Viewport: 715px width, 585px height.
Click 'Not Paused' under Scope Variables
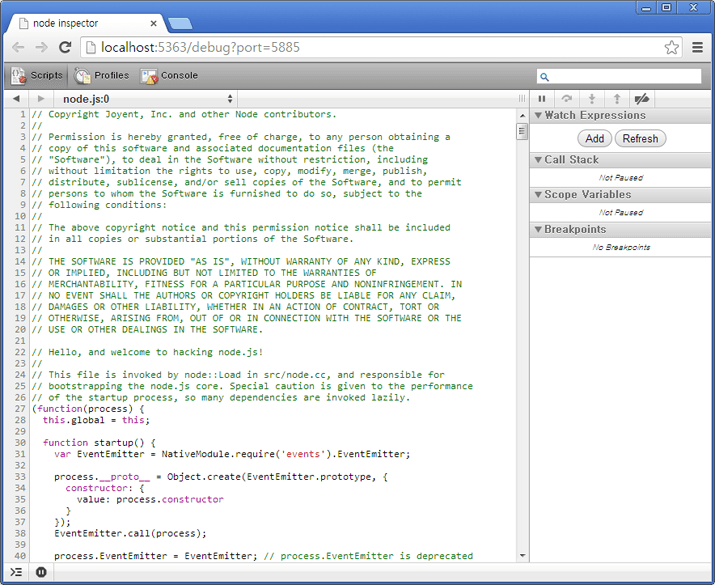(621, 212)
